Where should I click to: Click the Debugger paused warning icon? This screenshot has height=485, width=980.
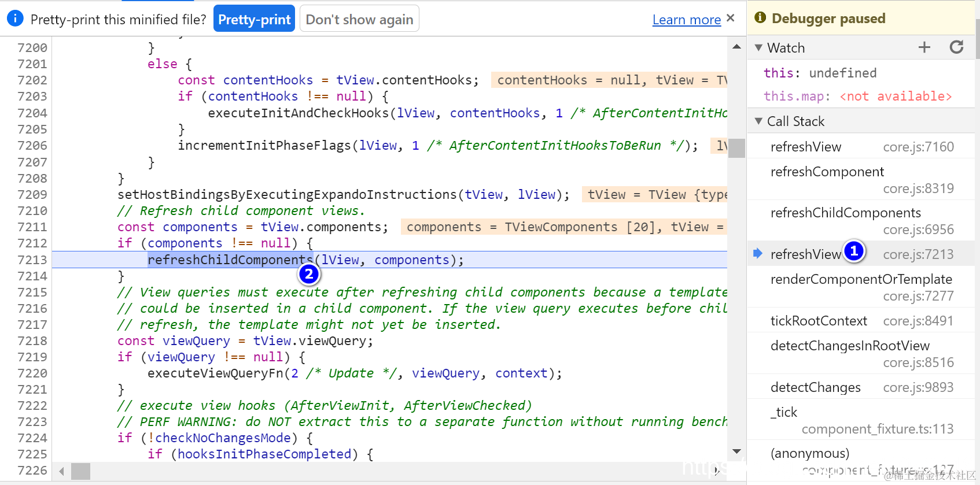tap(760, 18)
